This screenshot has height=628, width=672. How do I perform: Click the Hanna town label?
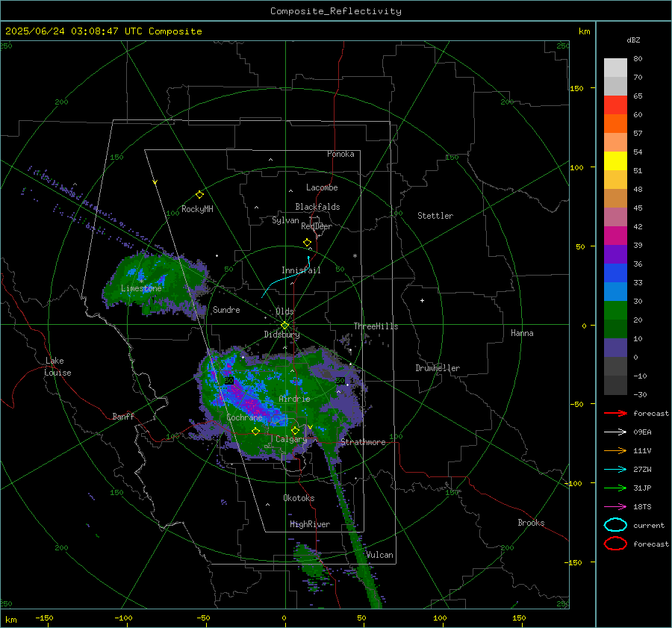coord(522,333)
